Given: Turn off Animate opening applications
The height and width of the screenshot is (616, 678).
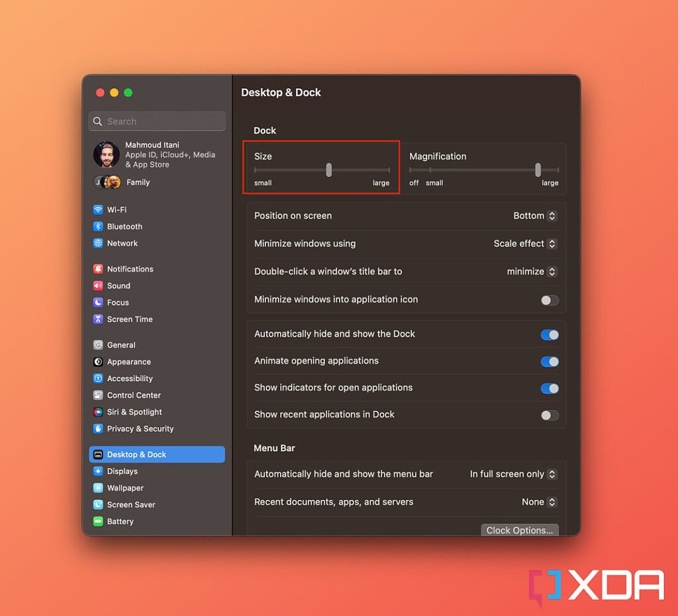Looking at the screenshot, I should click(x=549, y=362).
